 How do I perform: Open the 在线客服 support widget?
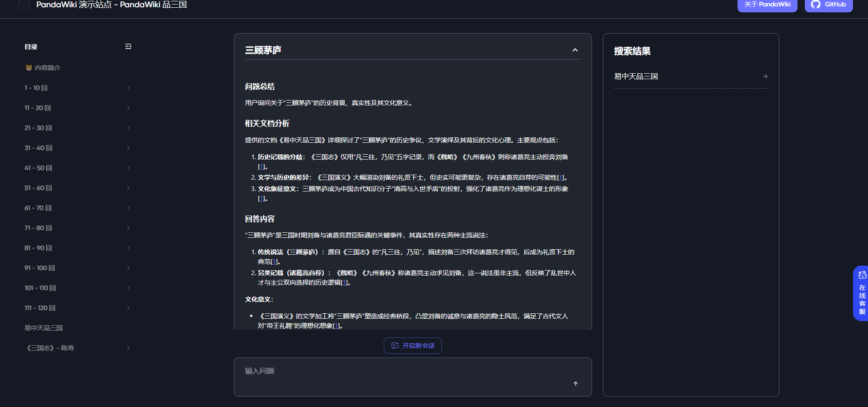click(x=861, y=293)
